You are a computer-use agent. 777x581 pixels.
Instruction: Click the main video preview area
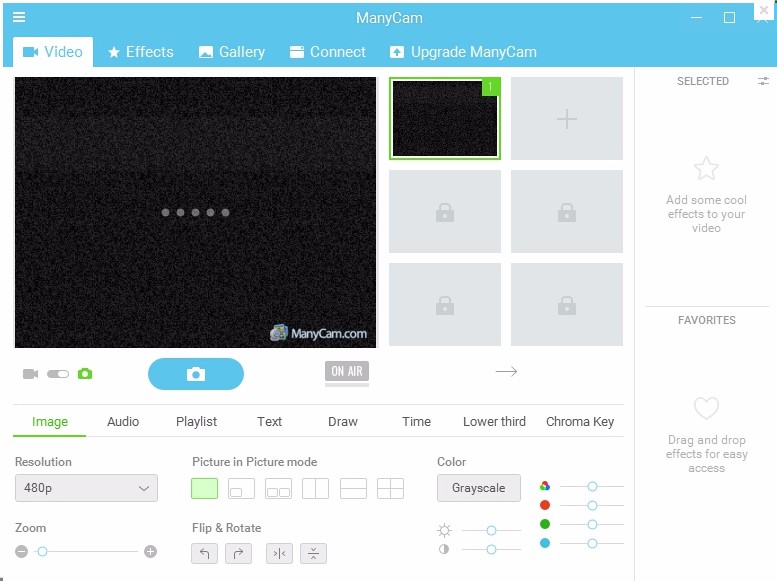195,212
